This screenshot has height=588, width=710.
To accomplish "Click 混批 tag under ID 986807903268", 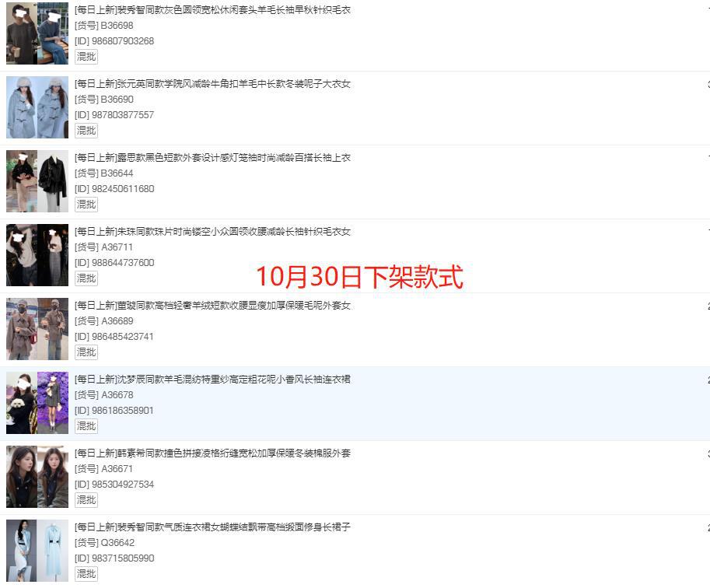I will pyautogui.click(x=86, y=57).
